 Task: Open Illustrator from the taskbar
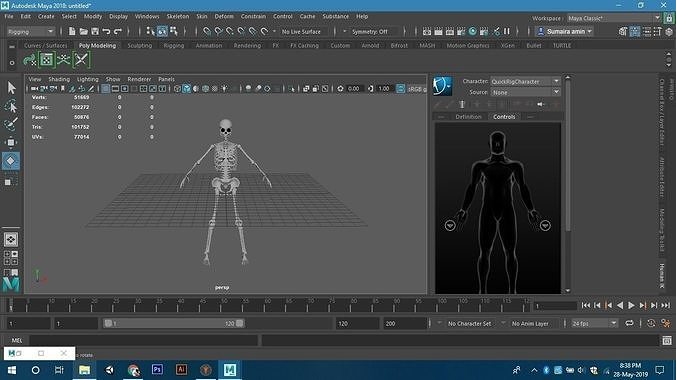tap(182, 370)
